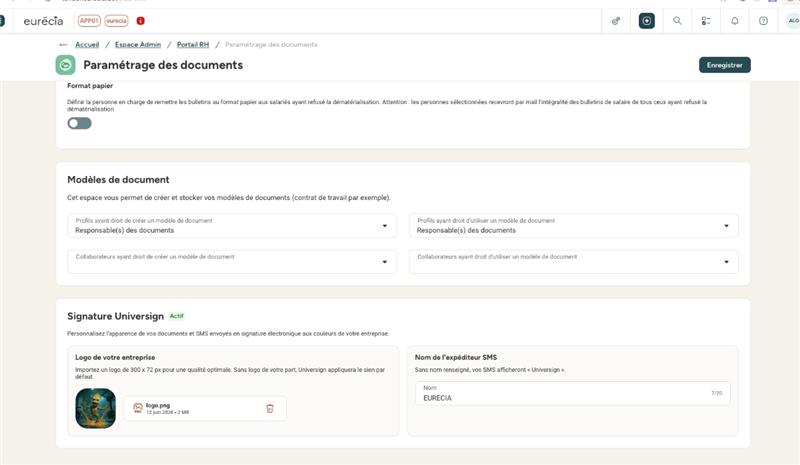Go to Accueil breadcrumb link

[x=87, y=45]
